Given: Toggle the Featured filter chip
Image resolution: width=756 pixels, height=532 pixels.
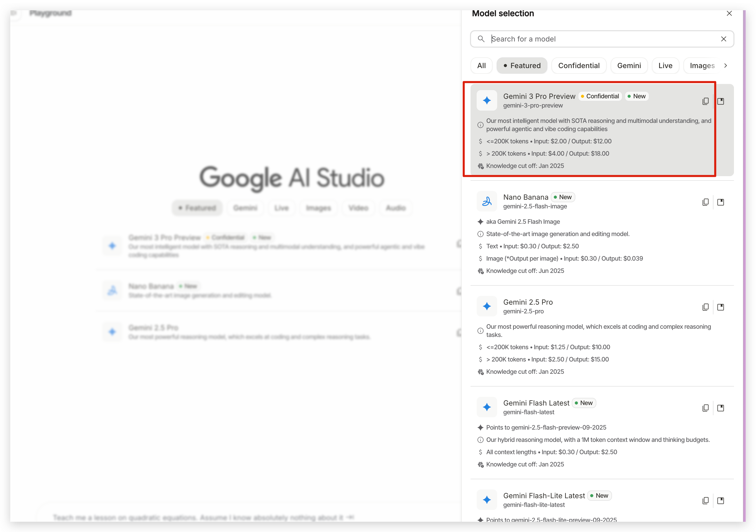Looking at the screenshot, I should (522, 66).
